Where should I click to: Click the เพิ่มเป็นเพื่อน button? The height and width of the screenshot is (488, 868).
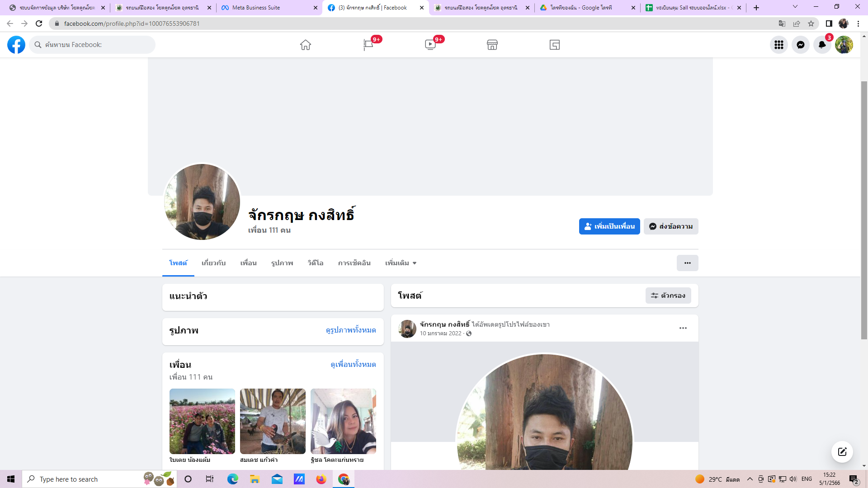coord(609,226)
